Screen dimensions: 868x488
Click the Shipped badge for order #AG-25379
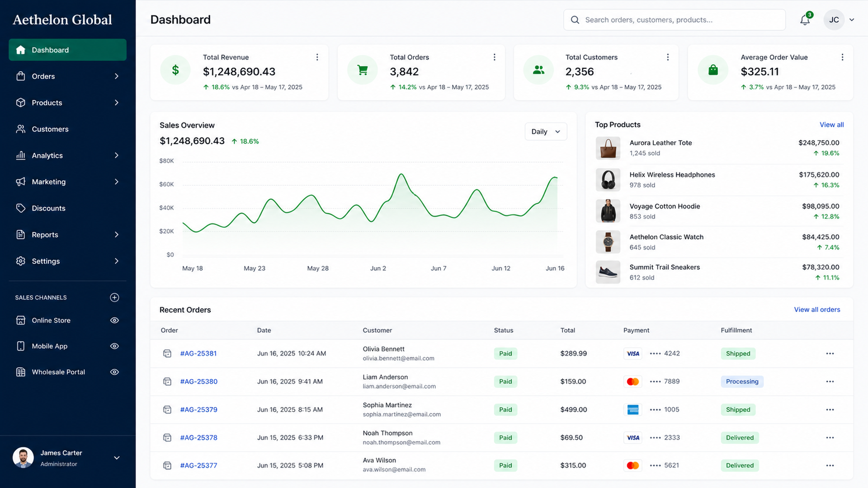click(x=738, y=409)
